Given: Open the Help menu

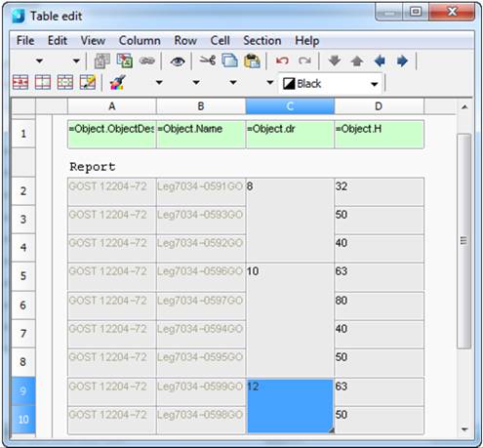Looking at the screenshot, I should pos(306,41).
